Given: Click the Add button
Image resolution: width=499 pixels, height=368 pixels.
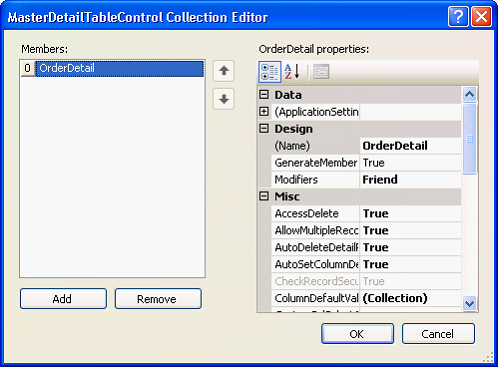Looking at the screenshot, I should tap(63, 299).
